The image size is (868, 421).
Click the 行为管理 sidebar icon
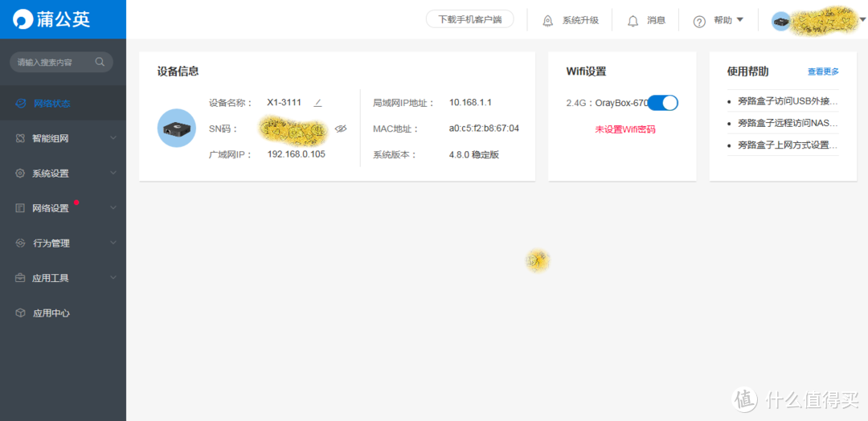(x=20, y=243)
